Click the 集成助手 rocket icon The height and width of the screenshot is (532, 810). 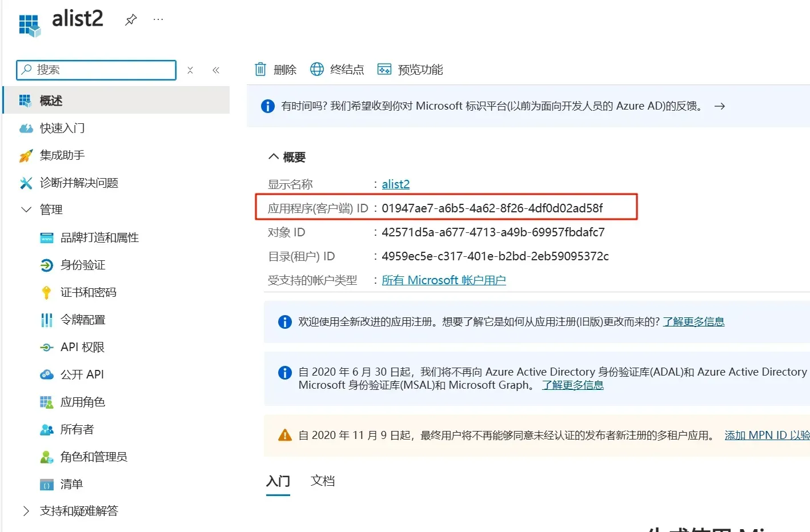click(x=26, y=155)
